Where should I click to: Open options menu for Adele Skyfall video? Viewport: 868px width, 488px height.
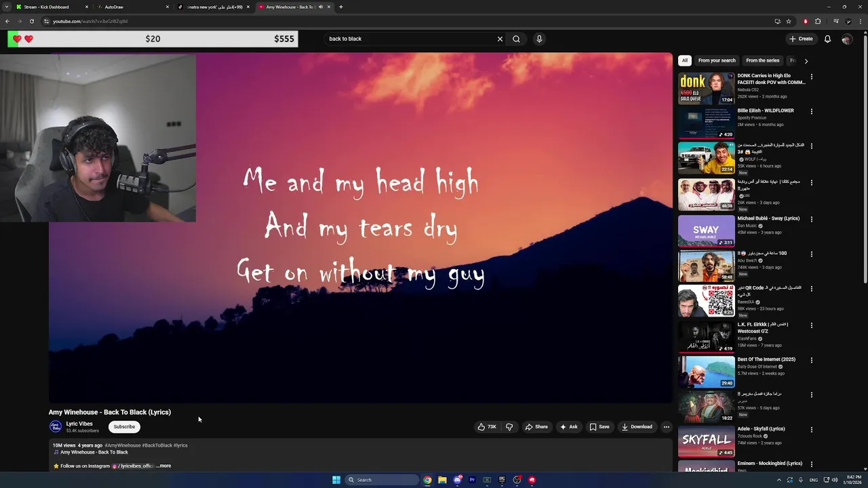coord(811,430)
